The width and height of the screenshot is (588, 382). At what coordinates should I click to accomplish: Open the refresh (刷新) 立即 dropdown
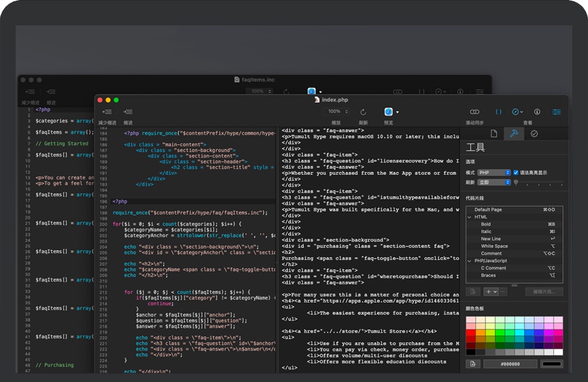click(x=494, y=182)
